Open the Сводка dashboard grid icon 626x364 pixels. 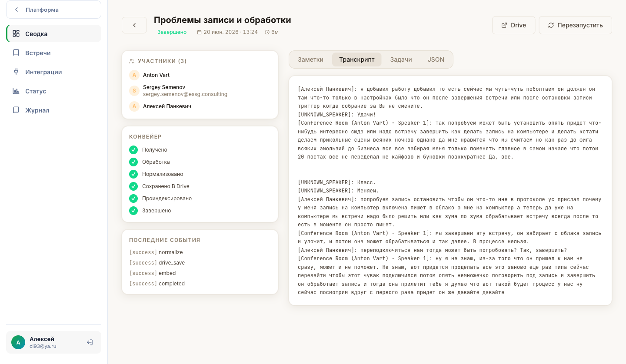[16, 33]
